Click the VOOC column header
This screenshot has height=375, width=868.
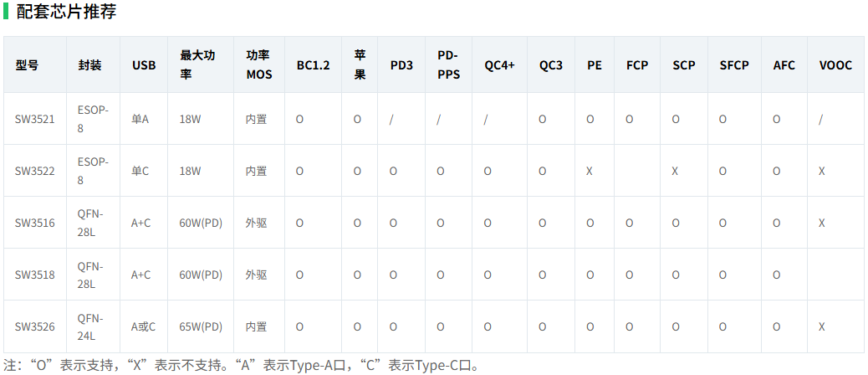pyautogui.click(x=835, y=65)
